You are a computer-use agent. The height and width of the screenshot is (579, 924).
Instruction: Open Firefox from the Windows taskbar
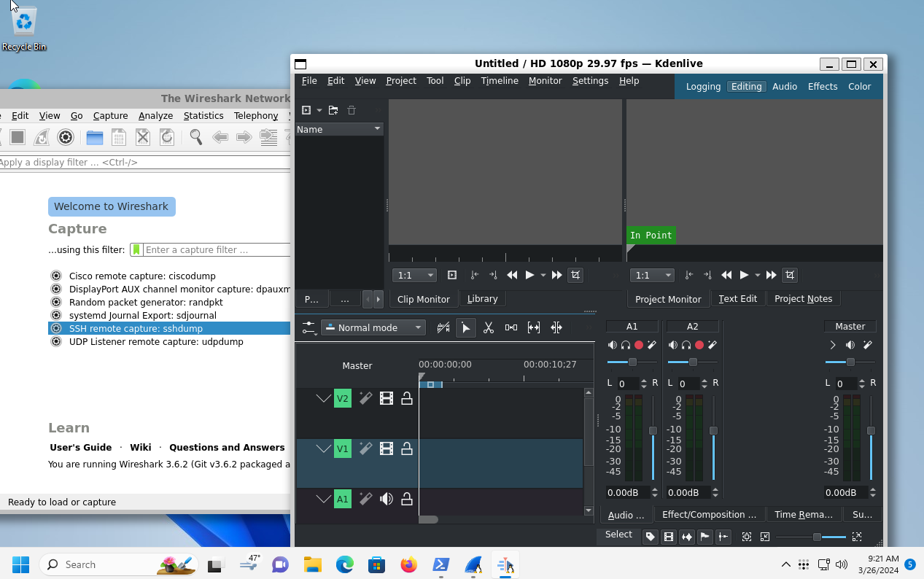tap(408, 564)
